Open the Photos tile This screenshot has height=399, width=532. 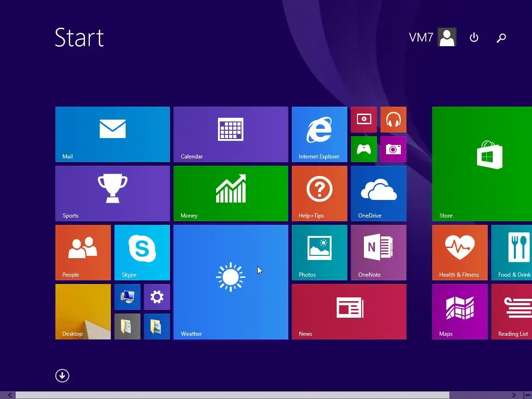pyautogui.click(x=319, y=253)
